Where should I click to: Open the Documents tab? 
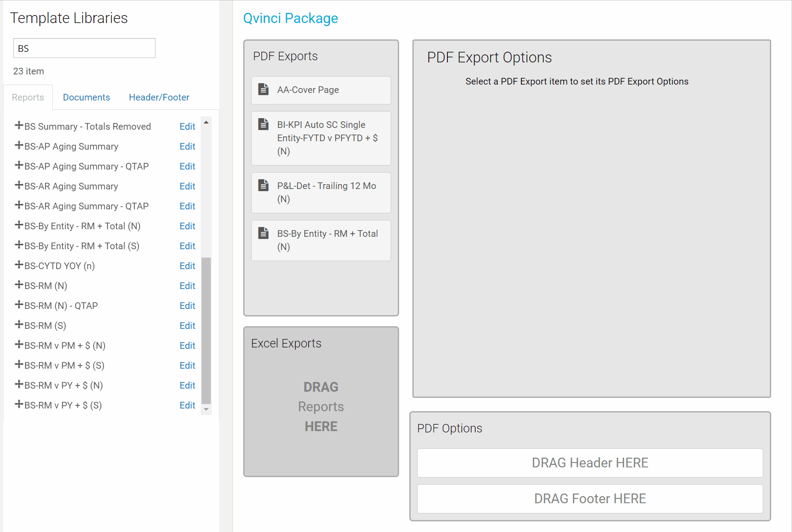point(86,97)
